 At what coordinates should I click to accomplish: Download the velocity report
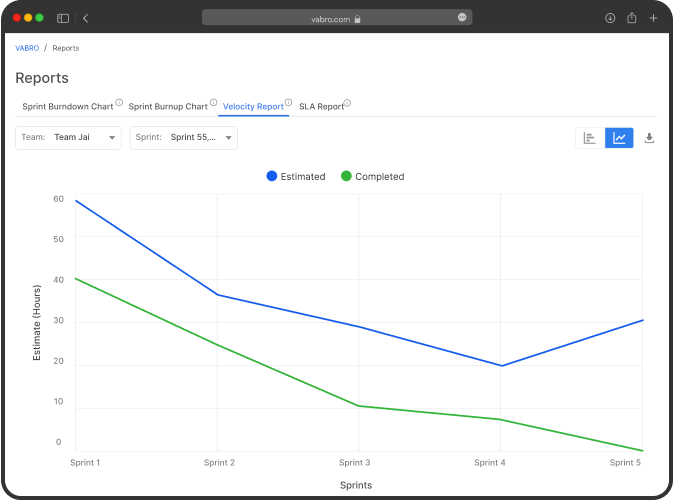pos(649,138)
